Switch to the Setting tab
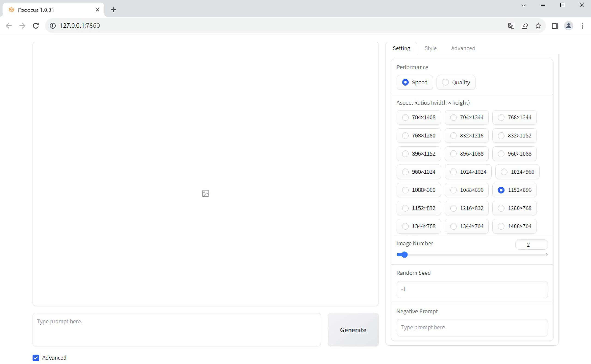591x364 pixels. [401, 48]
